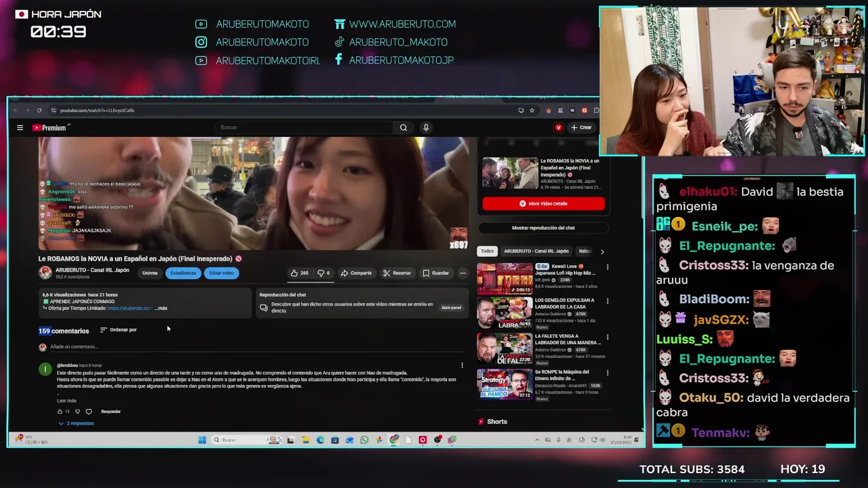Like the comment by @lembbeu

tap(60, 411)
